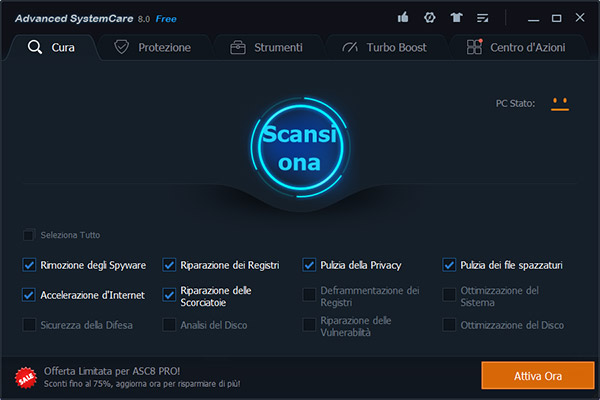Viewport: 600px width, 400px height.
Task: Switch to the Cura tab
Action: (x=51, y=47)
